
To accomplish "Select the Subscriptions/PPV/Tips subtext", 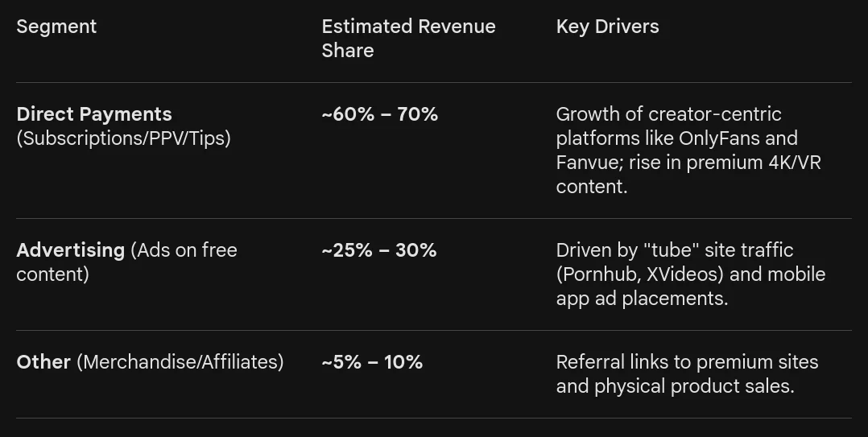I will pyautogui.click(x=123, y=138).
